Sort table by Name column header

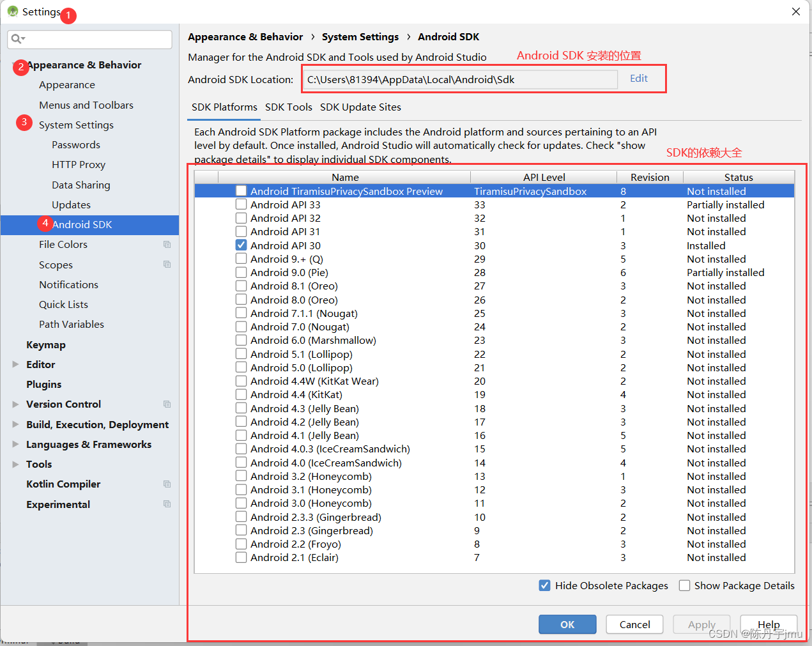(x=345, y=177)
